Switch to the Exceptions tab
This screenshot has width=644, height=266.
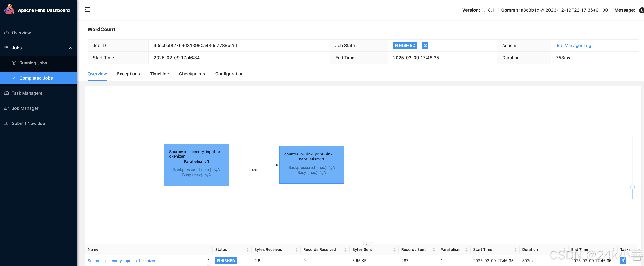128,74
